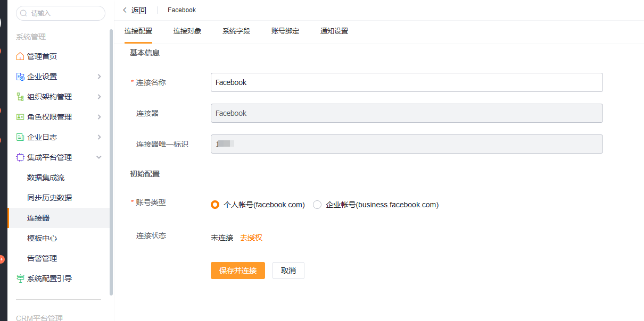Viewport: 644px width, 321px height.
Task: Expand the 组织架构管理 submenu chevron
Action: tap(99, 97)
